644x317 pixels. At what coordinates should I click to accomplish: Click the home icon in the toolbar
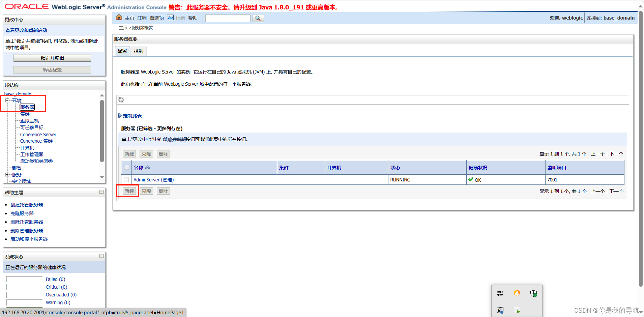point(119,17)
